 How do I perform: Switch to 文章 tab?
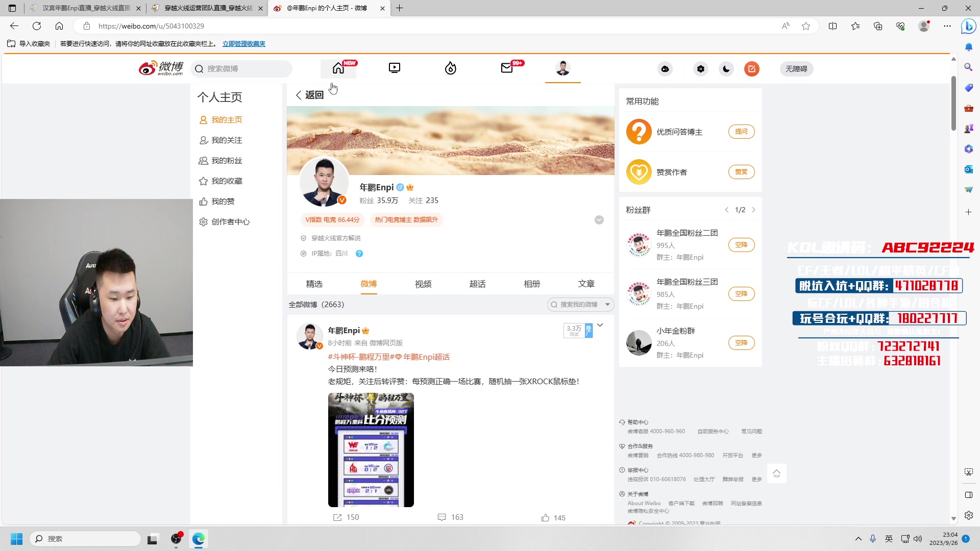tap(586, 284)
